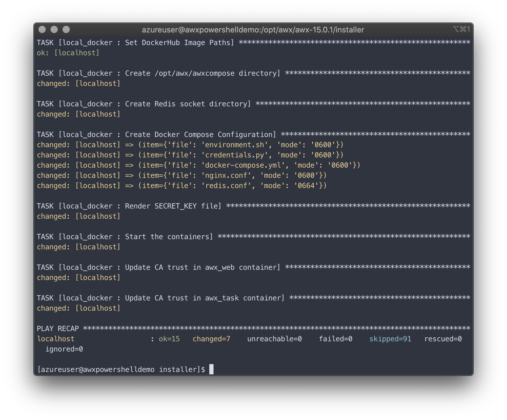Select the docker-compose.yml item line

click(x=198, y=165)
